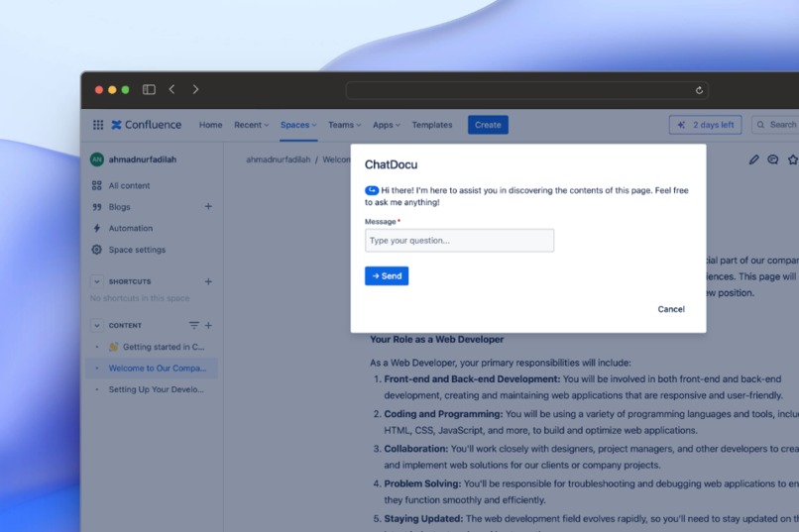799x532 pixels.
Task: Click the Space settings gear icon
Action: point(97,250)
